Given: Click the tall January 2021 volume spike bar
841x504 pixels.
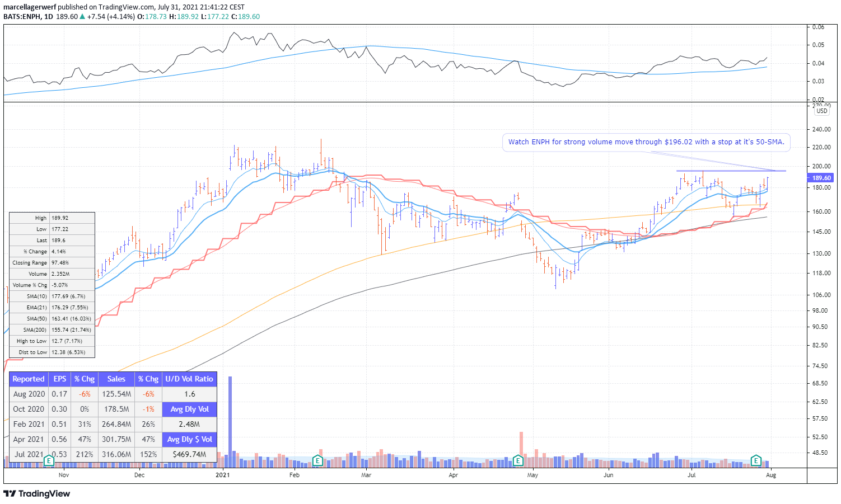Looking at the screenshot, I should (x=230, y=422).
